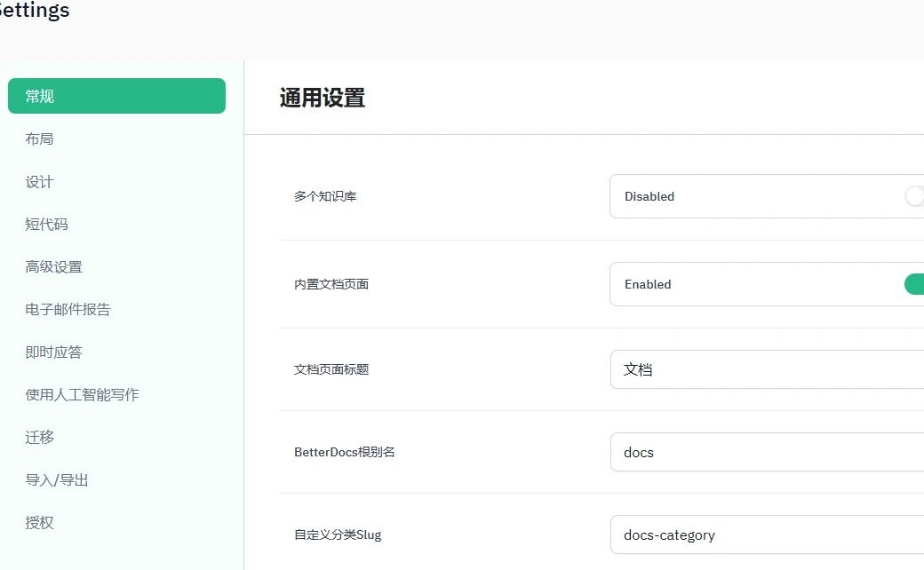Screen dimensions: 924x570
Task: Select the 迁移 sidebar option
Action: tap(39, 437)
